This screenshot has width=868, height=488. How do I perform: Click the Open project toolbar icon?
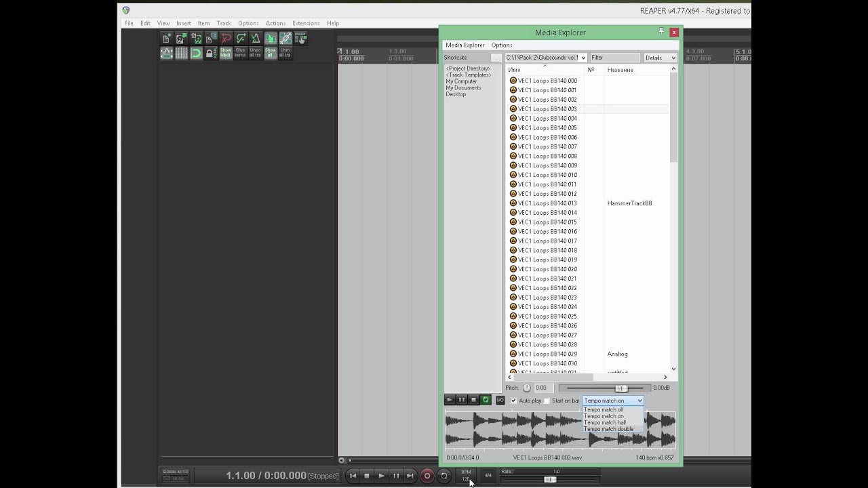181,39
